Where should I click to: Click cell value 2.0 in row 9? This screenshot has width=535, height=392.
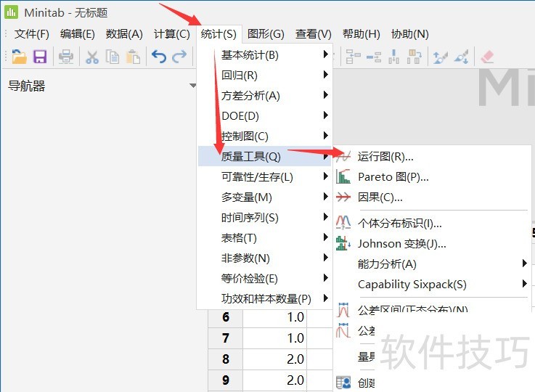274,380
